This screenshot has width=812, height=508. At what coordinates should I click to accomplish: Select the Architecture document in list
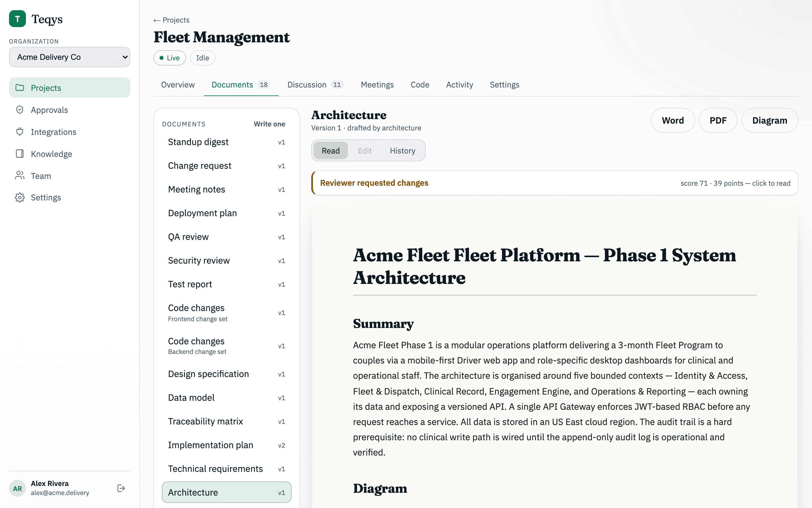(226, 492)
